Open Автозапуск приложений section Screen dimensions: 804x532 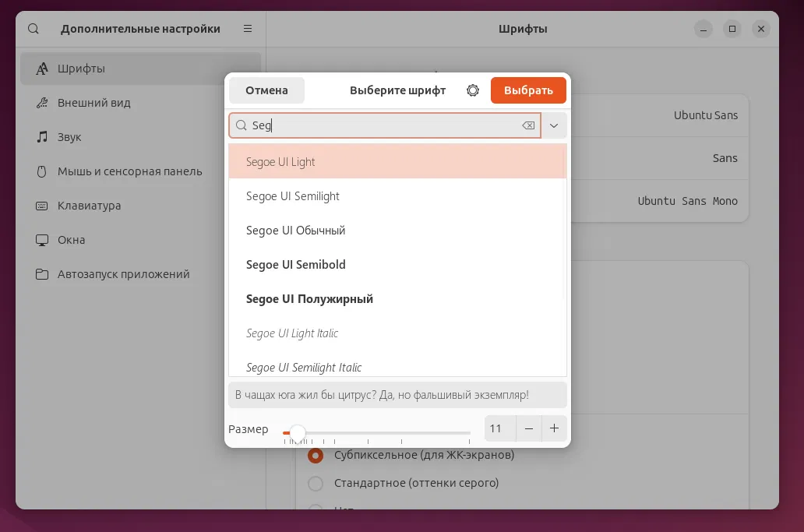[140, 274]
